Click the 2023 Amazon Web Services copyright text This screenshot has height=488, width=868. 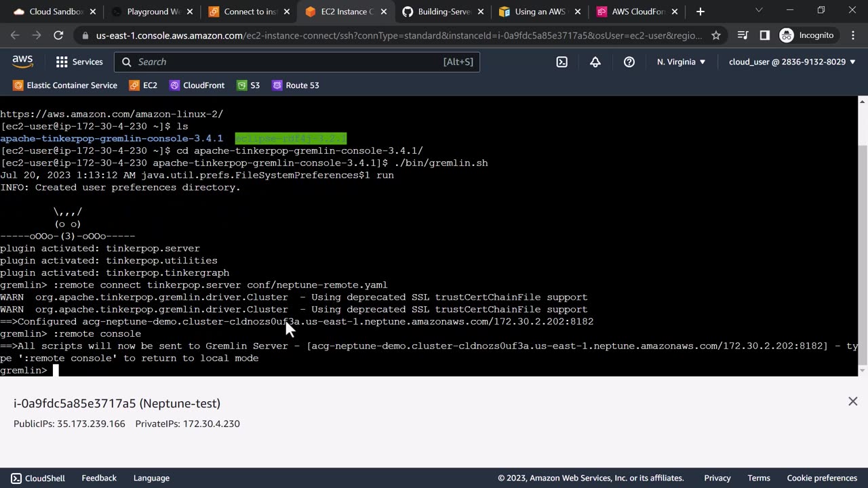pyautogui.click(x=591, y=478)
